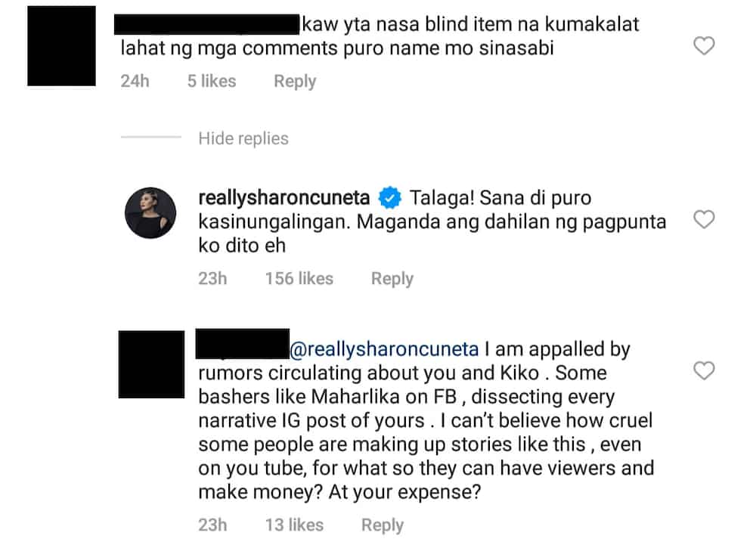The height and width of the screenshot is (551, 756).
Task: Open the @reallysharoncuneta mention link
Action: pyautogui.click(x=384, y=349)
